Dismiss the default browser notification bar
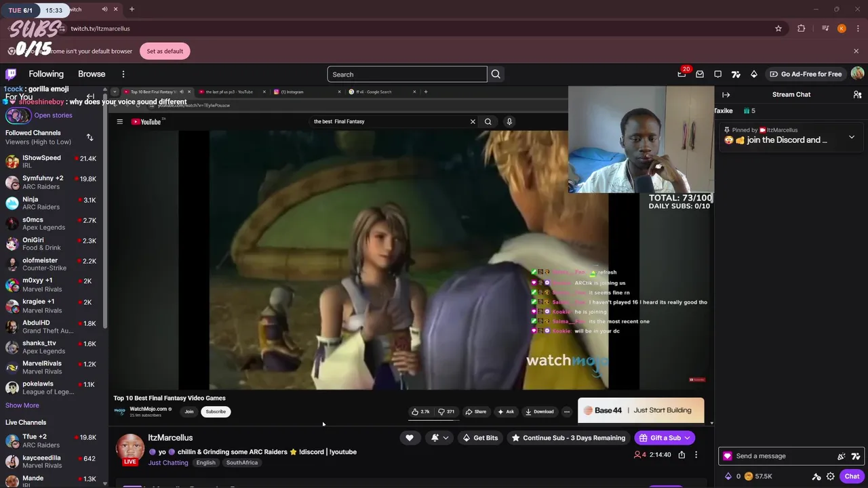This screenshot has height=488, width=868. coord(856,51)
